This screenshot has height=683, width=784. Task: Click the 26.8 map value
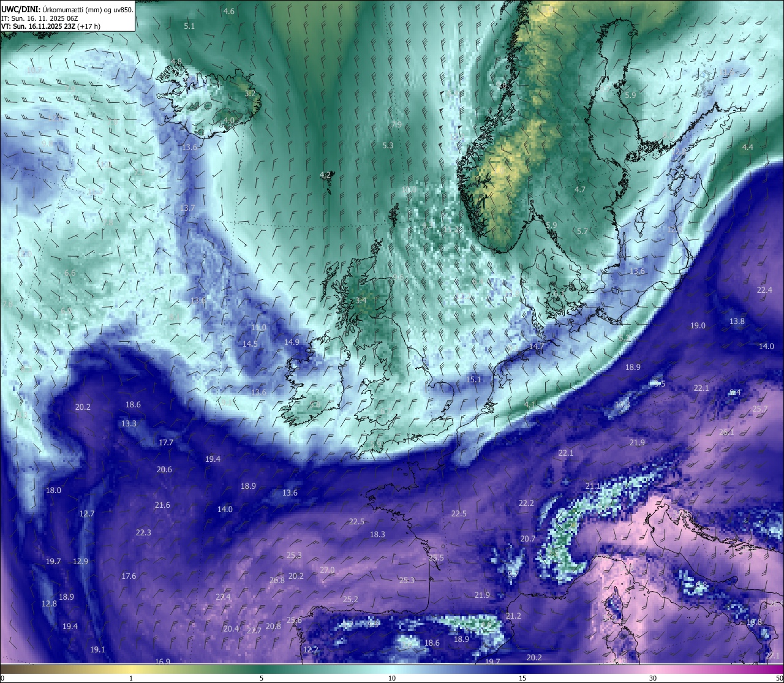[277, 581]
